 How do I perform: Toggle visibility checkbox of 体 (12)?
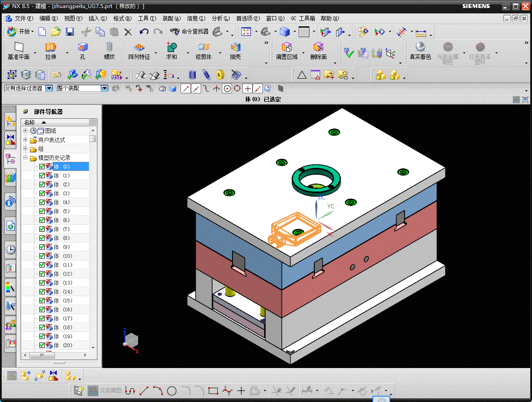(42, 274)
